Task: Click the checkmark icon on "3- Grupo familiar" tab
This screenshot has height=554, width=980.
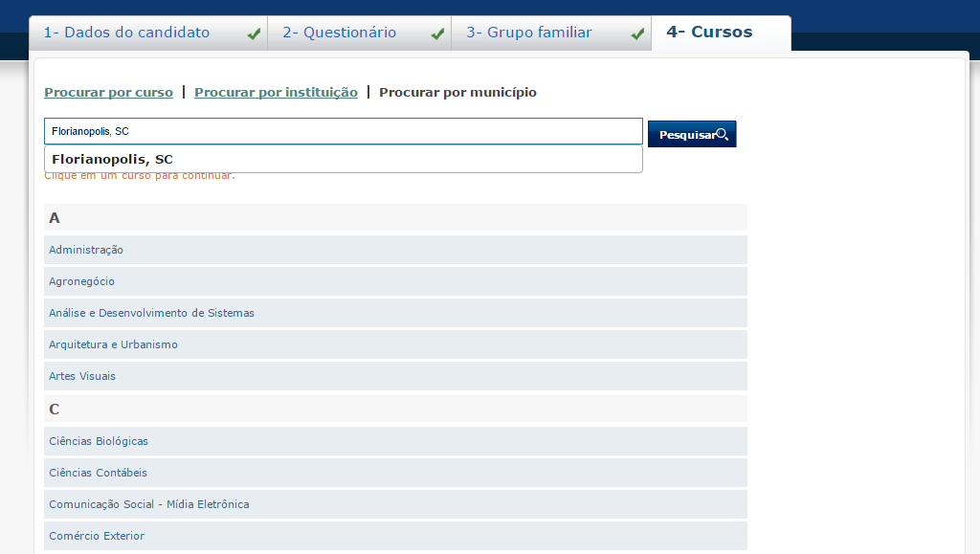Action: tap(637, 32)
